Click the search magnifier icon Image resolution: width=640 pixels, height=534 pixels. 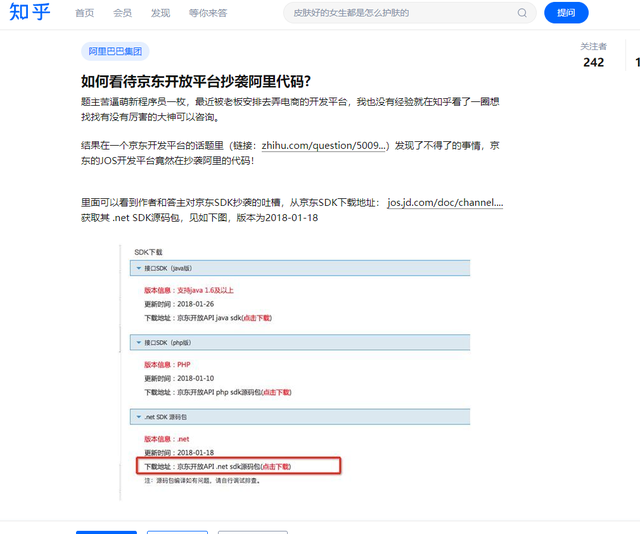pos(522,13)
